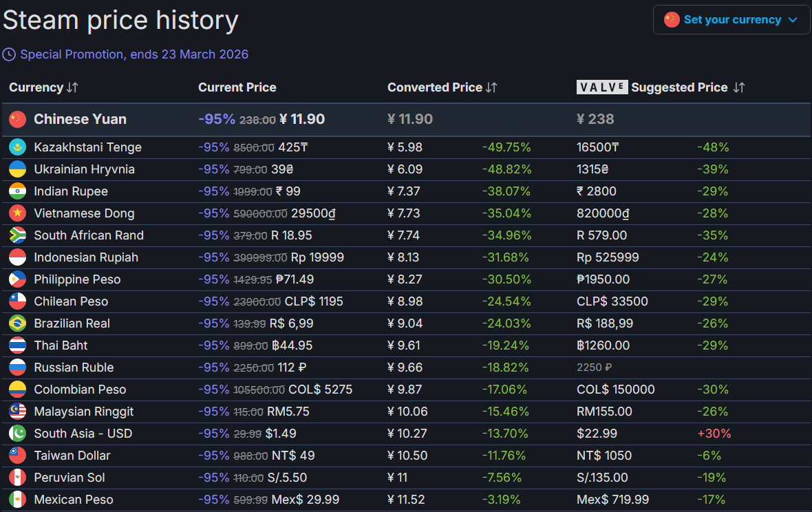Click the Taiwan Dollar currency name
Image resolution: width=812 pixels, height=512 pixels.
72,456
